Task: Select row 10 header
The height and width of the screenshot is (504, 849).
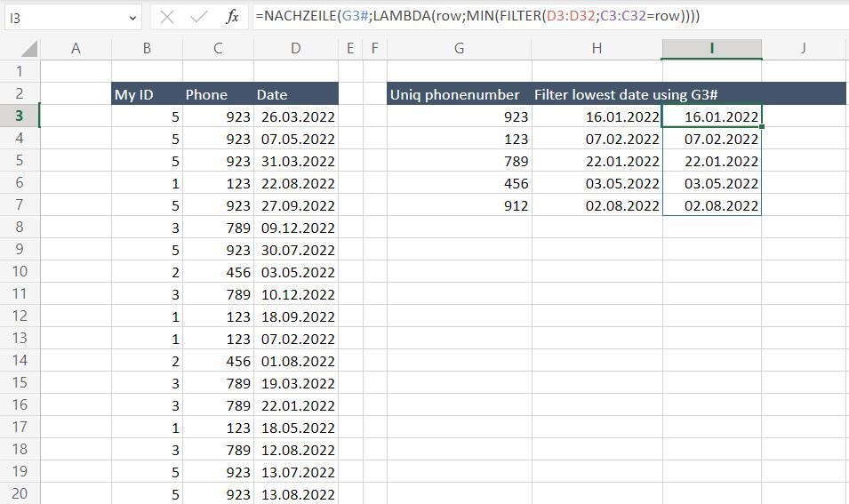Action: coord(20,271)
